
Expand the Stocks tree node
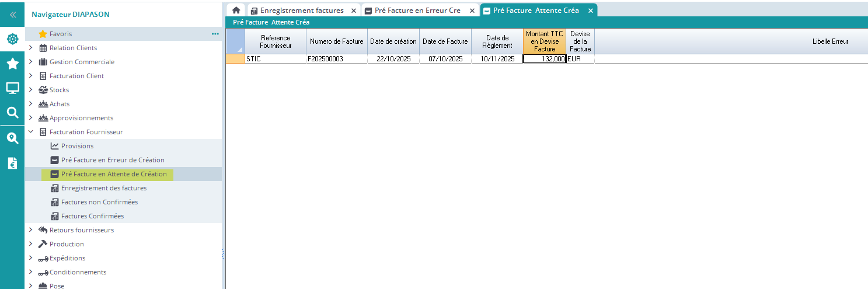coord(31,90)
